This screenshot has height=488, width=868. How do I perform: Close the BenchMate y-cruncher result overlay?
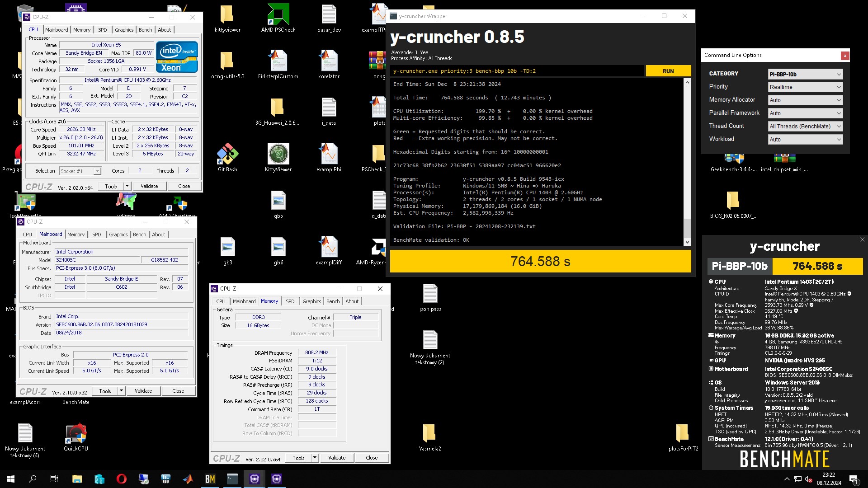click(862, 239)
